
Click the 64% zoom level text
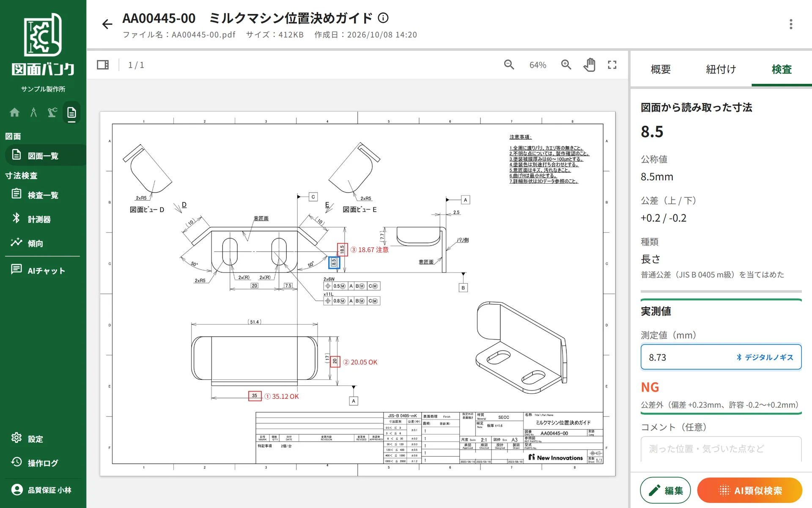click(538, 65)
